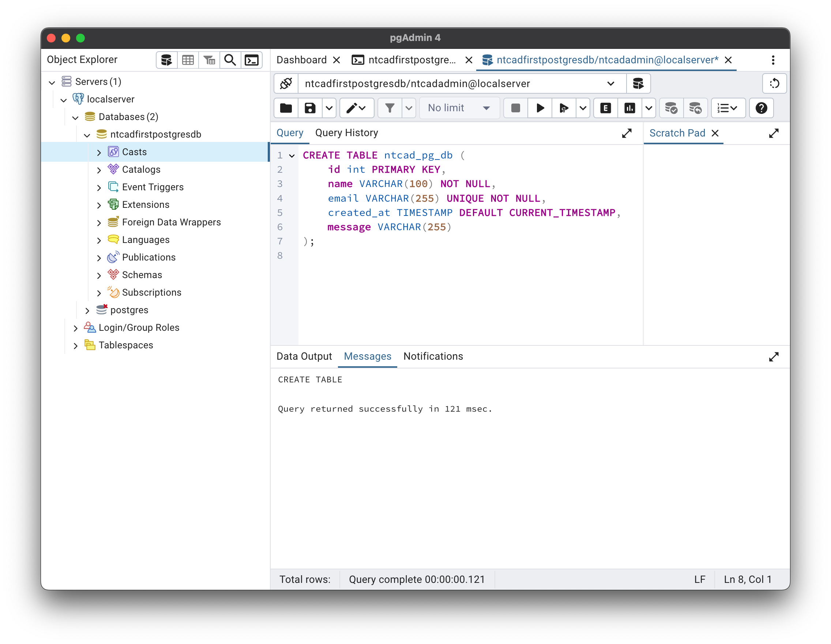Open the kebab menu at top right
Screen dimensions: 831x644
(x=773, y=60)
